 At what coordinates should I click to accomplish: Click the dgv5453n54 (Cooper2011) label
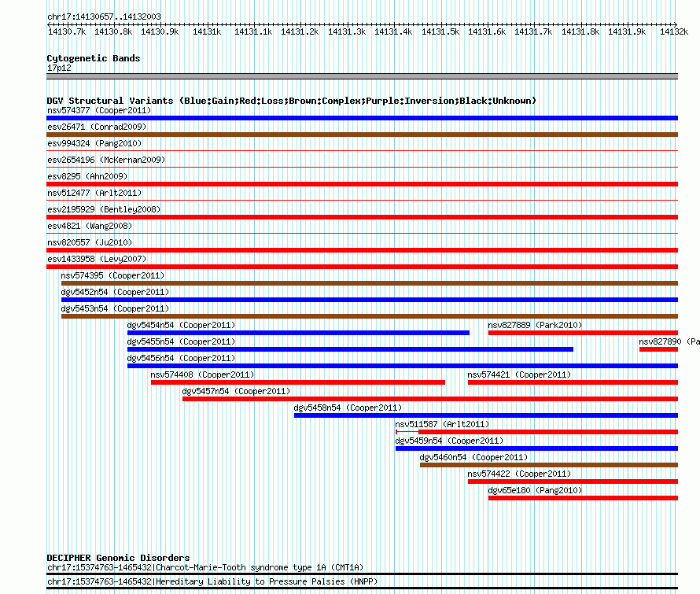[x=115, y=308]
